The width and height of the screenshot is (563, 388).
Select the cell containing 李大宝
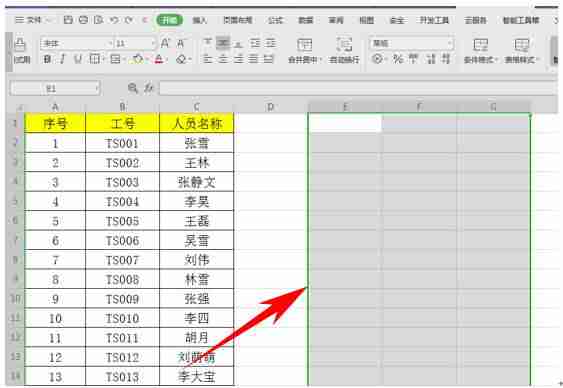coord(196,377)
